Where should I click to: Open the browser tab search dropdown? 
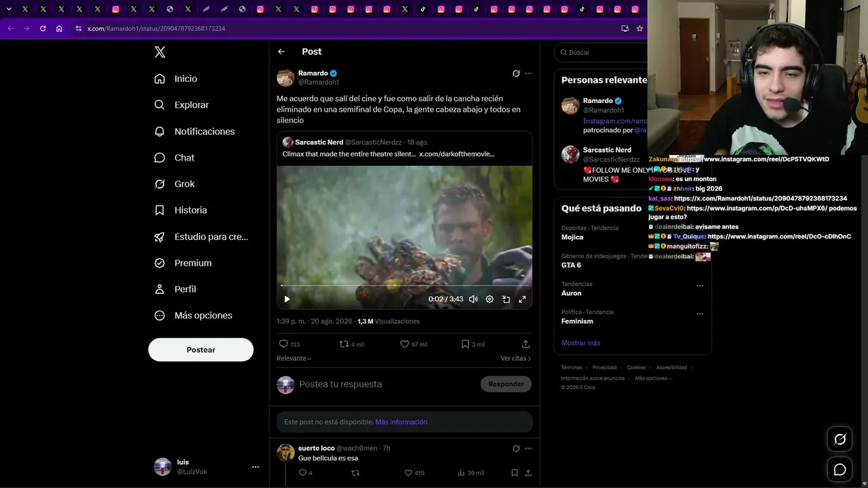pyautogui.click(x=9, y=9)
